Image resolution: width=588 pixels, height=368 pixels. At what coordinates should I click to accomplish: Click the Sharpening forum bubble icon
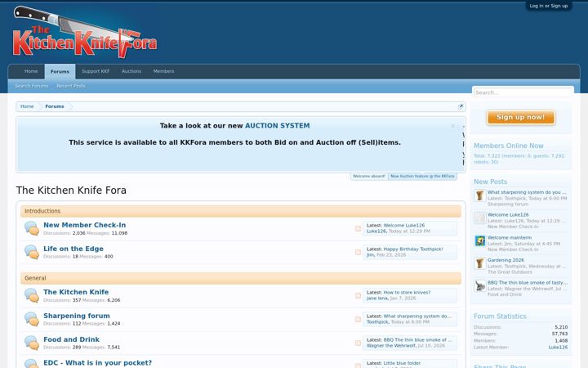32,319
